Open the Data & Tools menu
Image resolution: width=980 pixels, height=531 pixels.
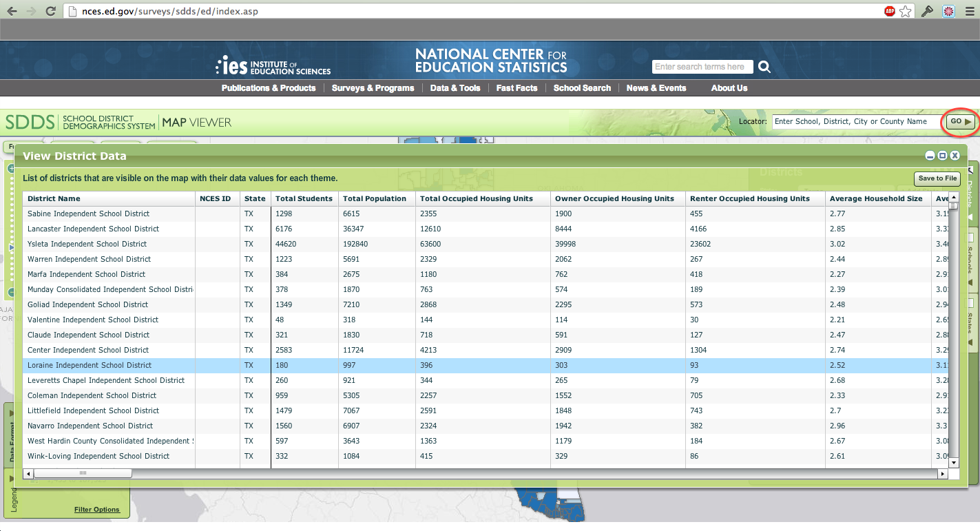455,88
